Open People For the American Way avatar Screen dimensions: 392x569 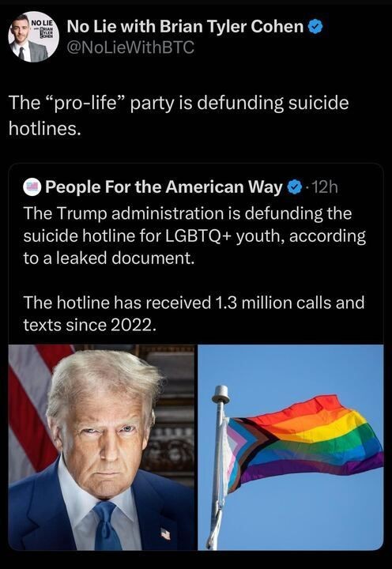pos(32,187)
